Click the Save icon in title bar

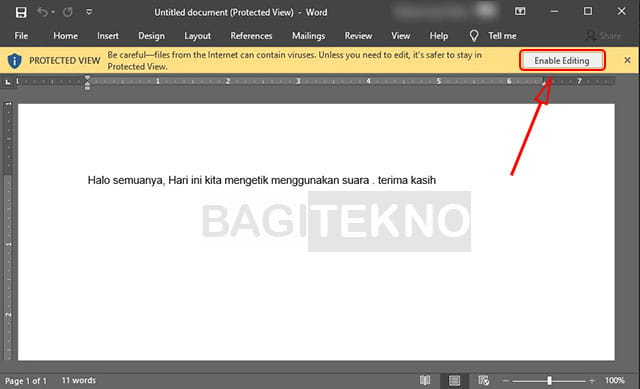pos(21,12)
